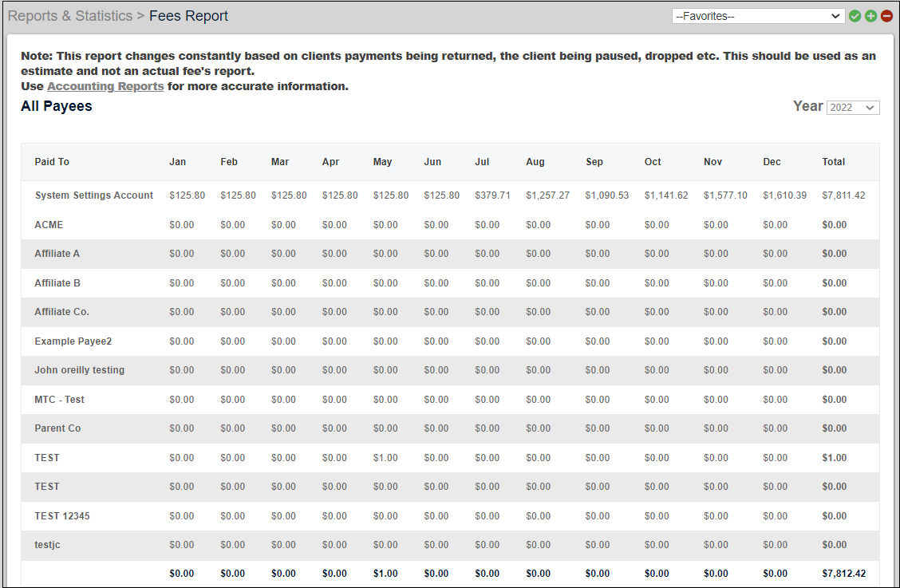Click the Fees Report breadcrumb title

[188, 16]
